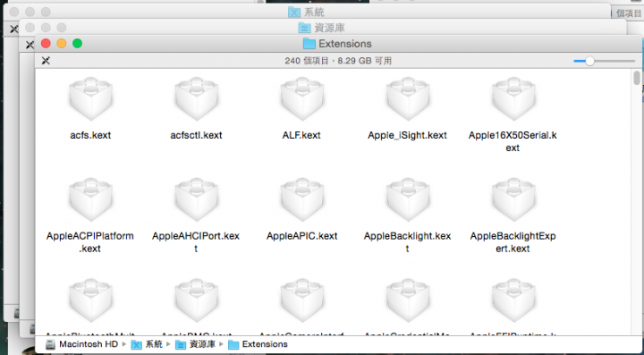Select the acfsctl.kext brick icon
The height and width of the screenshot is (355, 644).
[196, 98]
